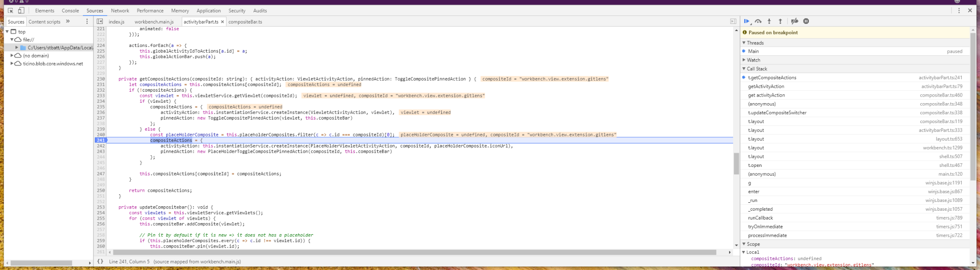Step into next function call
980x270 pixels.
[769, 21]
